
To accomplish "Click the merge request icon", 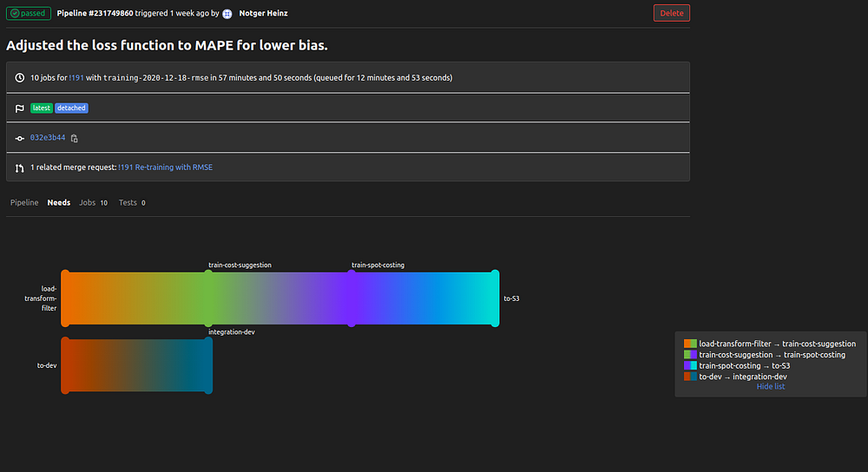I will click(20, 167).
